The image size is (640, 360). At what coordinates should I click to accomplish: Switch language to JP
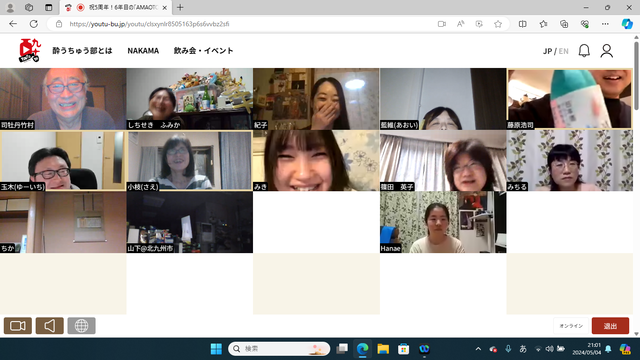(x=547, y=51)
